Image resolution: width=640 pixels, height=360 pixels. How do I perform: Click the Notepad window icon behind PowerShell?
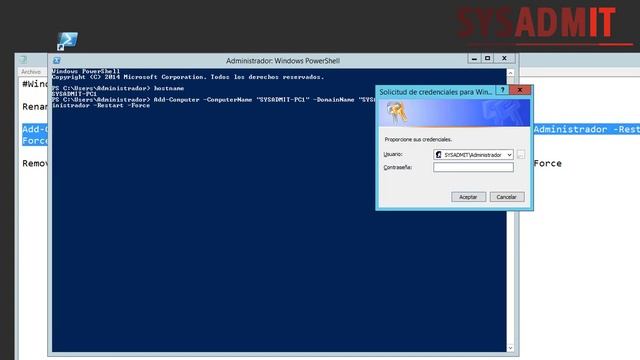[x=23, y=60]
